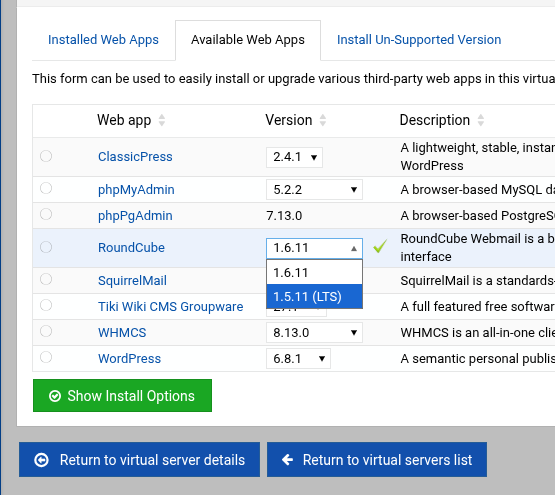Click the Show Install Options button
Viewport: 555px width, 495px height.
[x=122, y=396]
